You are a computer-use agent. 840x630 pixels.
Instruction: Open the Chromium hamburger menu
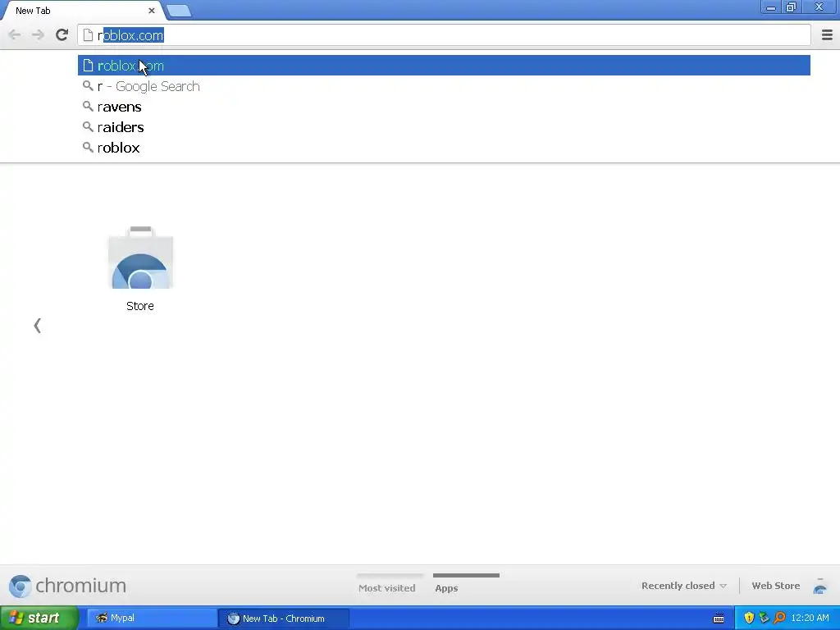827,35
